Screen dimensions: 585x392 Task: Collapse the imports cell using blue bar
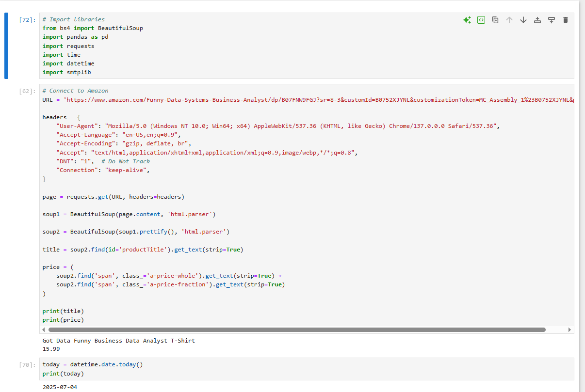[6, 46]
